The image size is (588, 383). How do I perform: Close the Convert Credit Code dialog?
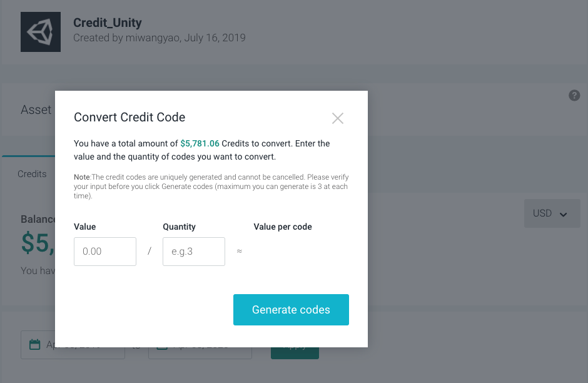[x=338, y=118]
